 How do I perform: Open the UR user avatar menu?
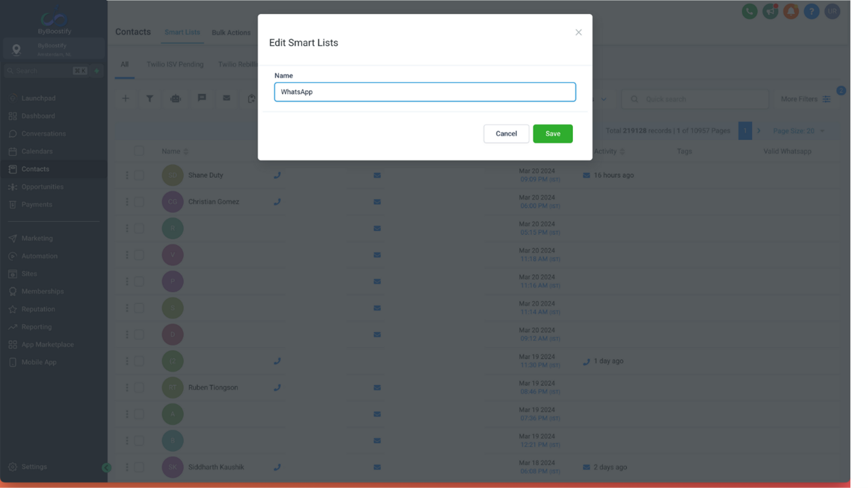click(832, 12)
